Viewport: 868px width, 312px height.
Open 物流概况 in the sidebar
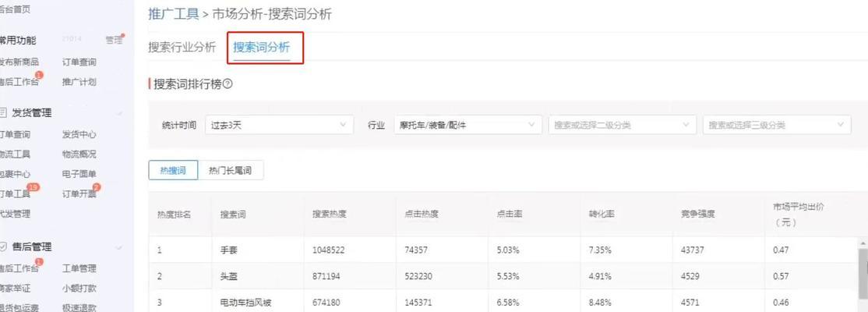pos(79,154)
